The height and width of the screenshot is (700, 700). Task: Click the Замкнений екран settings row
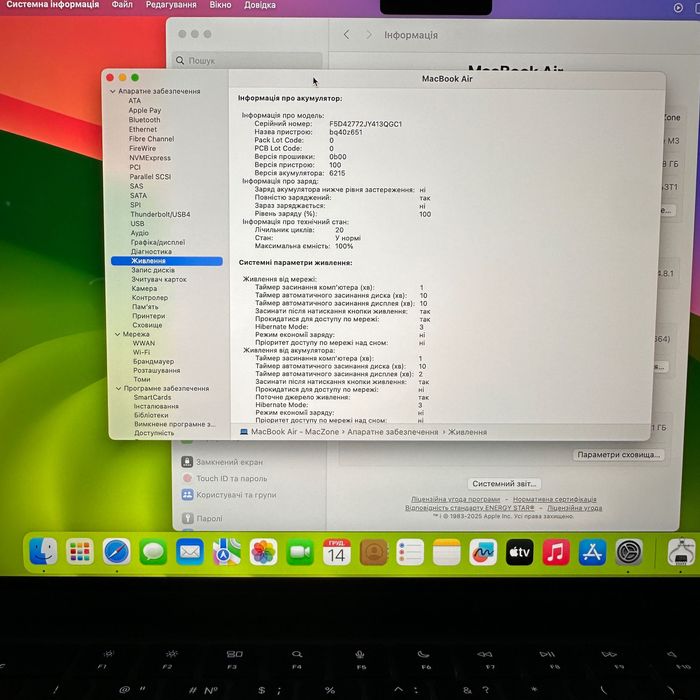249,462
